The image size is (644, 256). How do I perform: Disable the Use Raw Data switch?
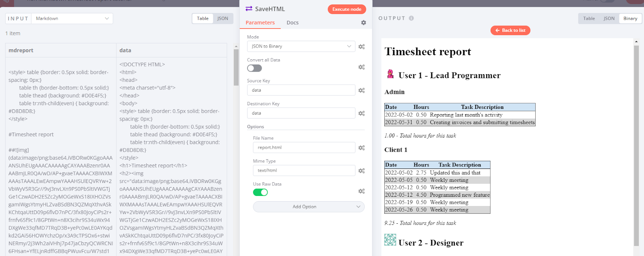(260, 192)
